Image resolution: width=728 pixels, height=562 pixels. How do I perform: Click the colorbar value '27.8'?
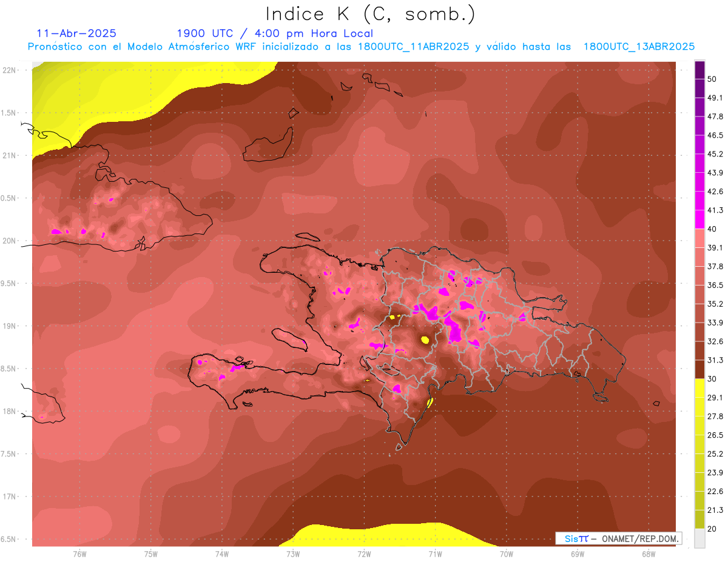click(x=715, y=416)
